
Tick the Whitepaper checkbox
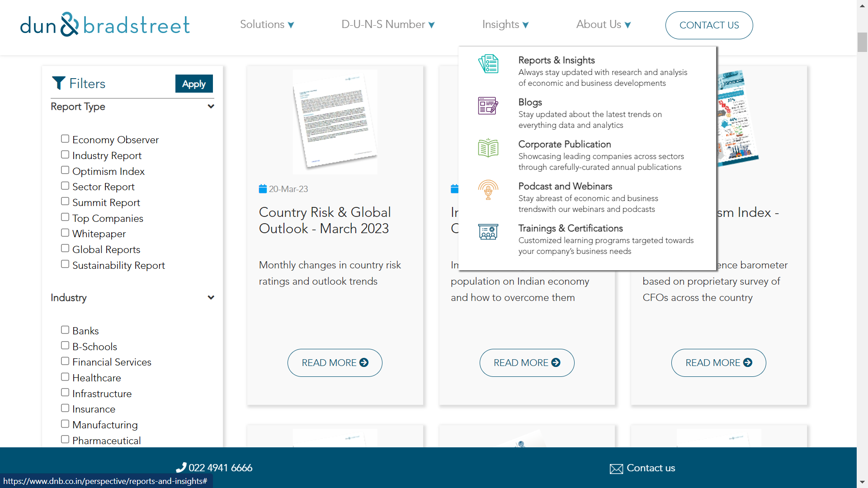click(65, 233)
